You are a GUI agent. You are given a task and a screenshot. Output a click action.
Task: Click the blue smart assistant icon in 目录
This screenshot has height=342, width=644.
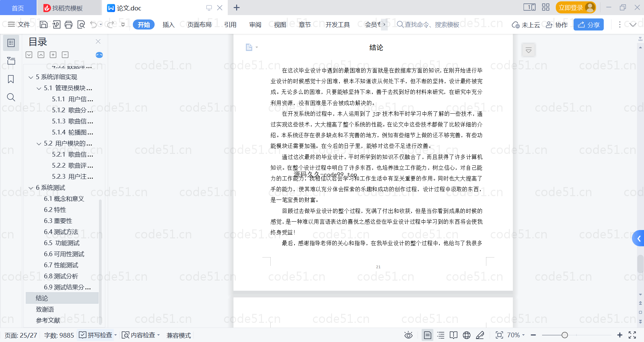pos(99,55)
